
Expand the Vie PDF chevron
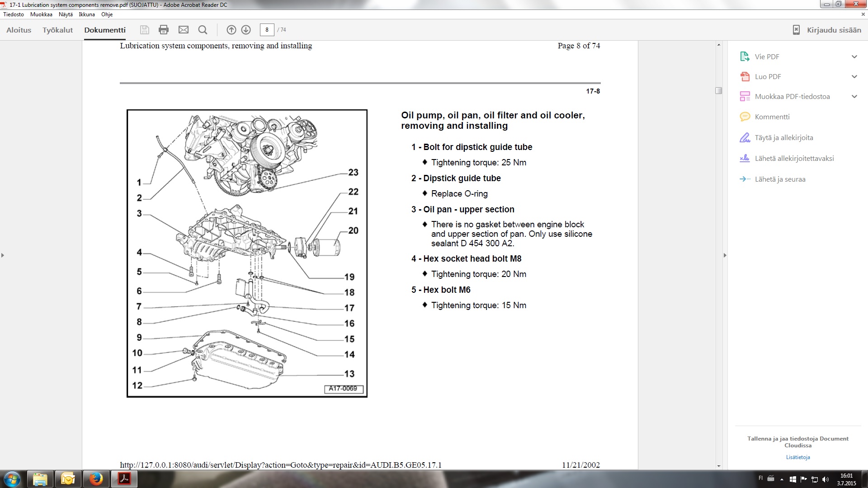point(854,56)
